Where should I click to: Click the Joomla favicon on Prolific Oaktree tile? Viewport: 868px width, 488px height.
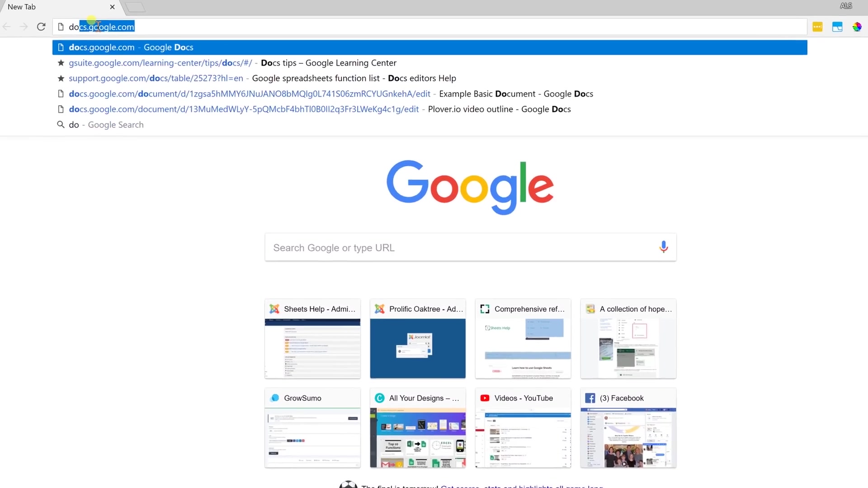click(380, 309)
